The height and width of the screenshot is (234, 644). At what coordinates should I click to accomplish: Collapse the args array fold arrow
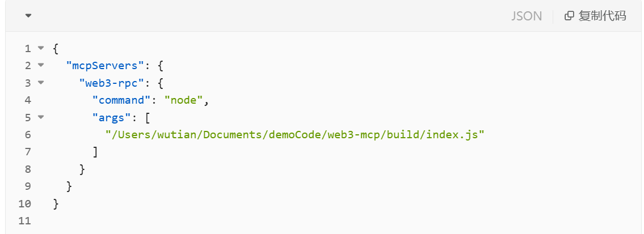pyautogui.click(x=40, y=118)
